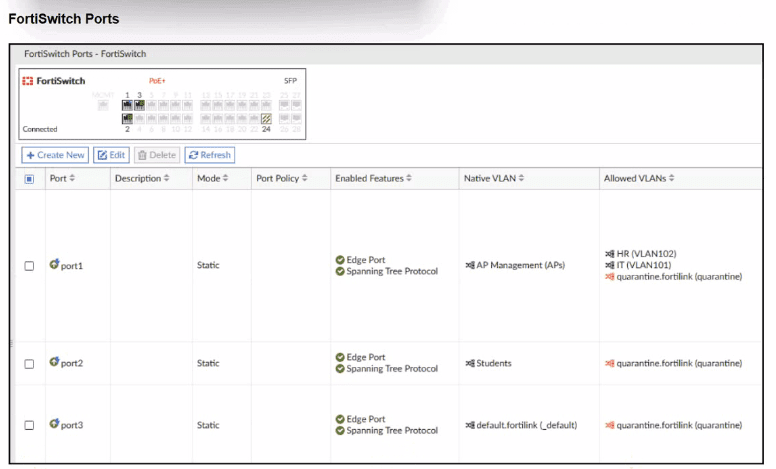This screenshot has height=469, width=776.
Task: Click the port3 row status icon
Action: click(54, 424)
